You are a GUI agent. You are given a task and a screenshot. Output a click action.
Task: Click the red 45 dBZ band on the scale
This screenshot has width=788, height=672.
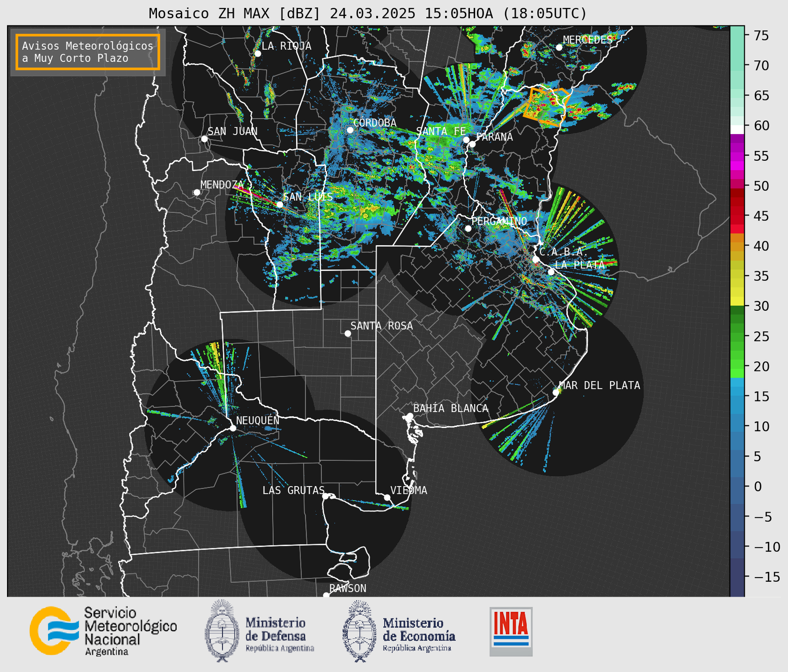tap(737, 216)
